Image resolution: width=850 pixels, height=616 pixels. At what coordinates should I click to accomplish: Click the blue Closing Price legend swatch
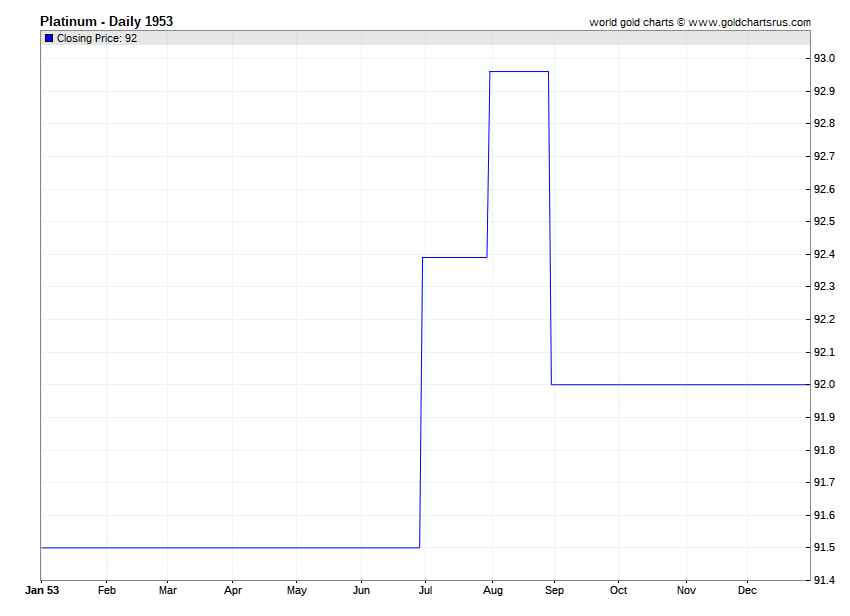pyautogui.click(x=49, y=38)
